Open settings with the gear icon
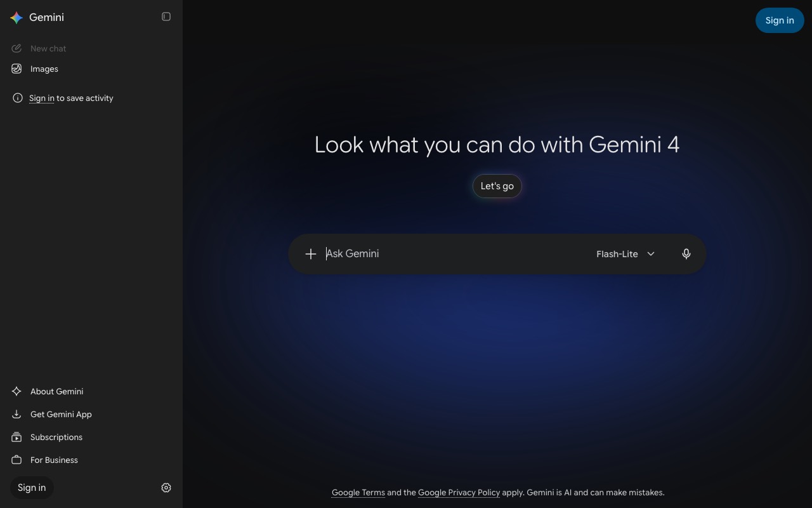 tap(166, 488)
